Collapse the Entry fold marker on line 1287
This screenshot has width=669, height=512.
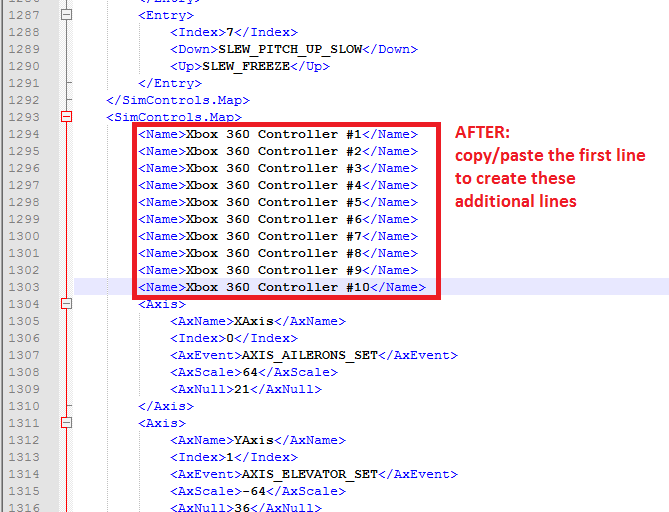pyautogui.click(x=67, y=15)
